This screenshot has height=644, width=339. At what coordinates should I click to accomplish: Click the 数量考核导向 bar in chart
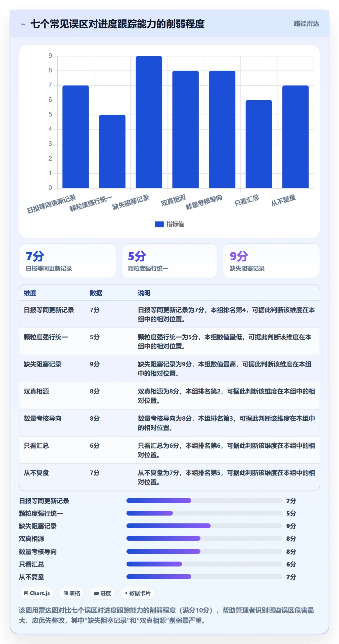pos(222,129)
